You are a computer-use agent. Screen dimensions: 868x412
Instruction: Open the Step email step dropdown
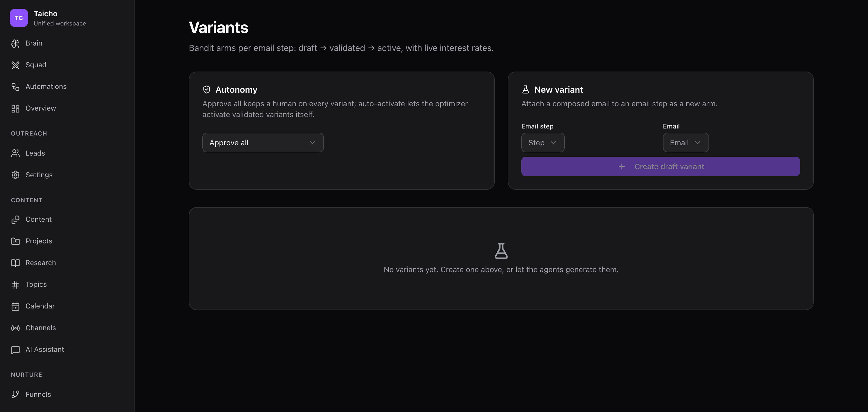click(x=542, y=143)
